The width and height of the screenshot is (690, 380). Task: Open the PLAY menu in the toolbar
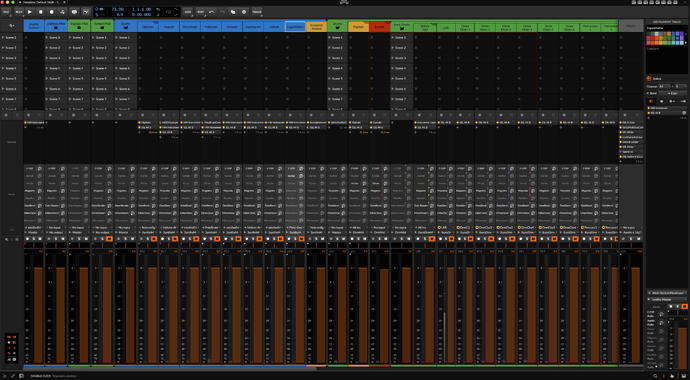coord(18,12)
